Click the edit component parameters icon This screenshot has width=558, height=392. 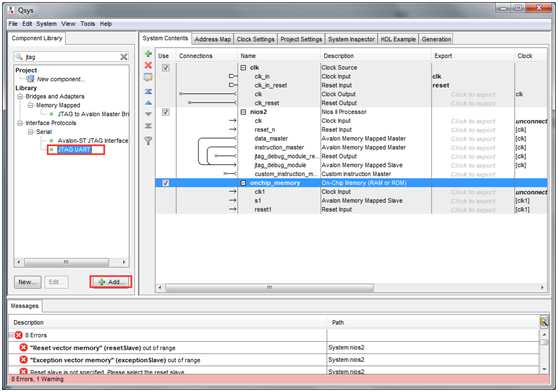coord(148,77)
